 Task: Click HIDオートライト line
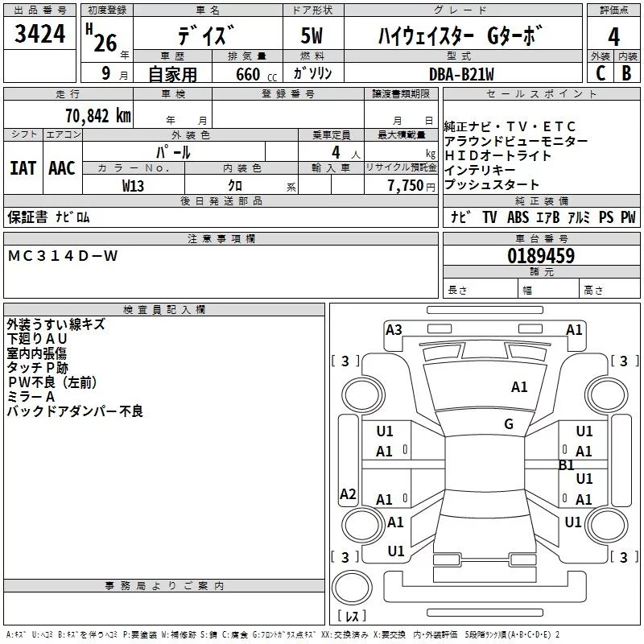coord(497,155)
